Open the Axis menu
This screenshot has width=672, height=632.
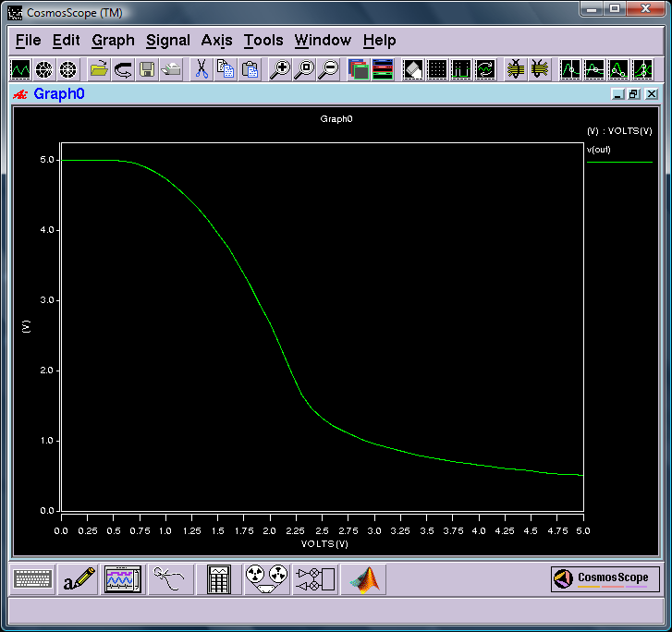tap(217, 41)
